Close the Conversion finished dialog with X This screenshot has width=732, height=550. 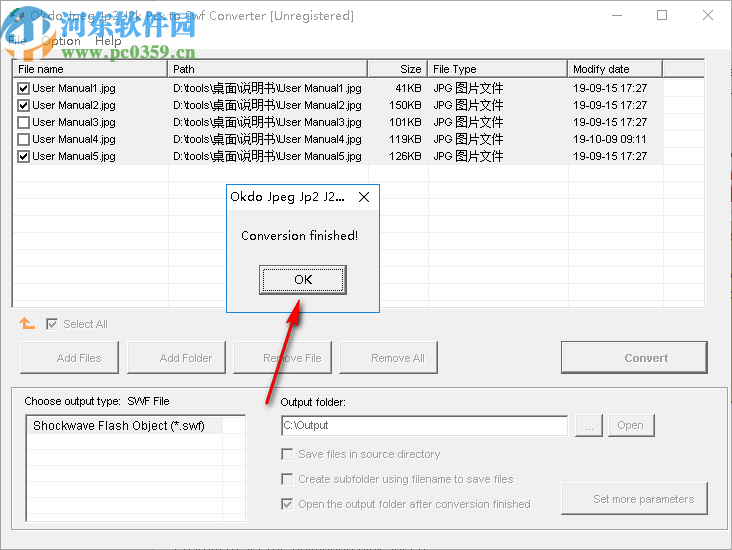[364, 197]
